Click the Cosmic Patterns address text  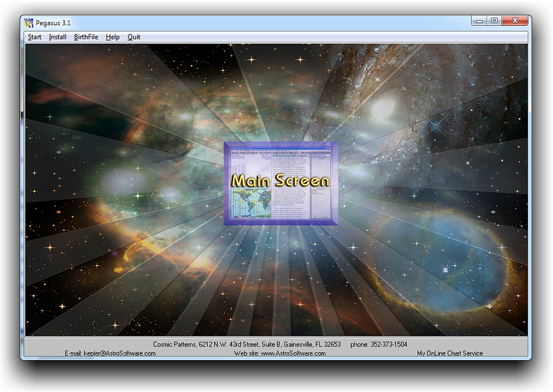pyautogui.click(x=247, y=345)
